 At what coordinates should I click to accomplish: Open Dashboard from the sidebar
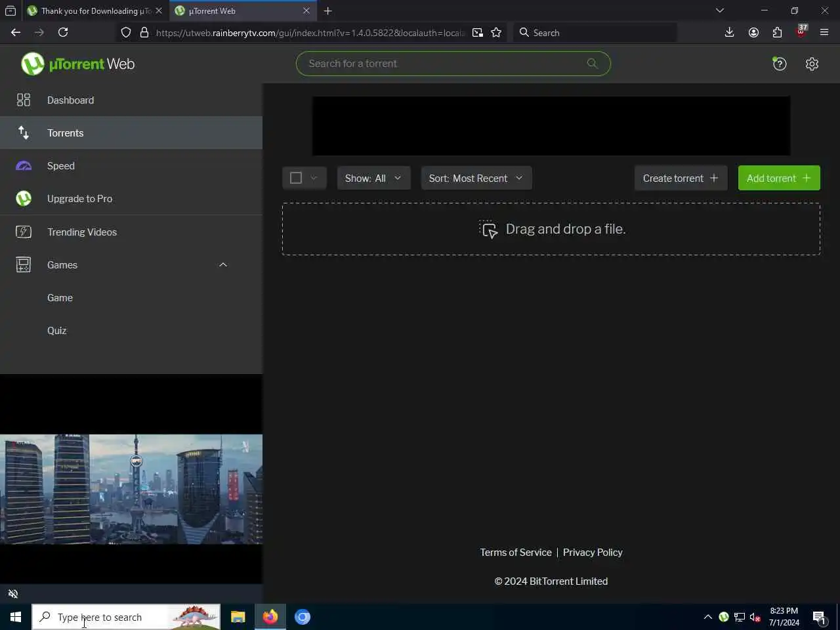[x=131, y=100]
